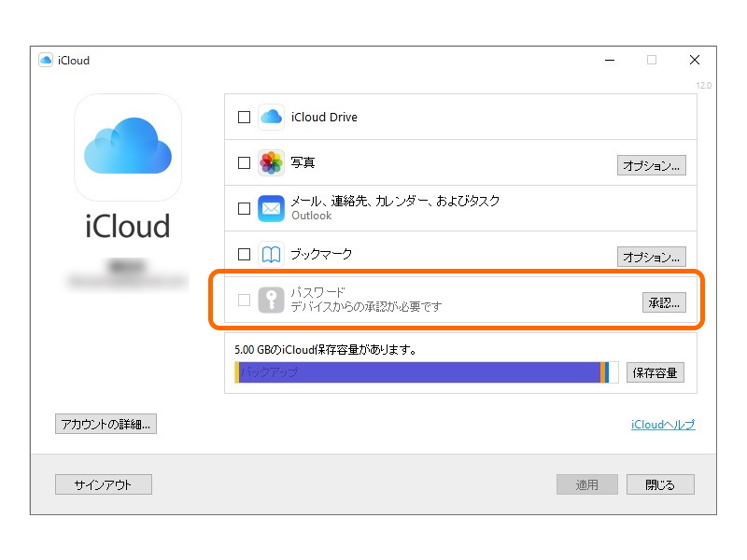Enable iCloud Drive syncing checkbox
This screenshot has height=560, width=747.
[244, 117]
